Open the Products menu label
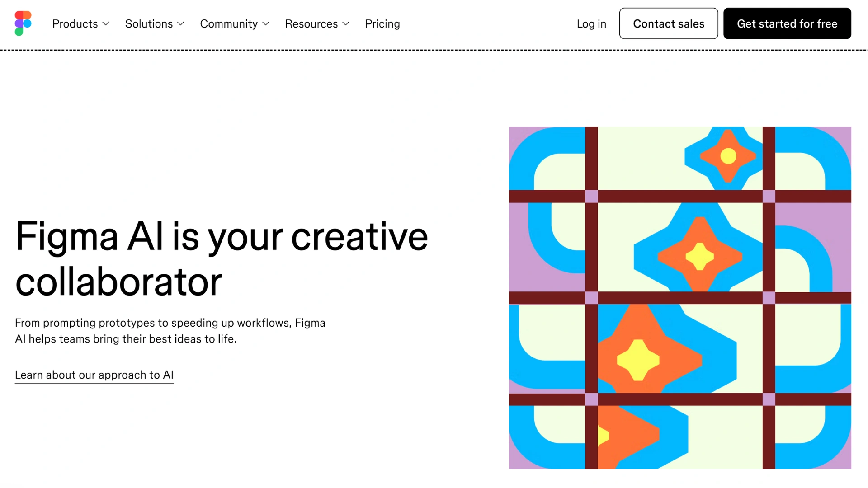This screenshot has height=488, width=868. pos(75,24)
